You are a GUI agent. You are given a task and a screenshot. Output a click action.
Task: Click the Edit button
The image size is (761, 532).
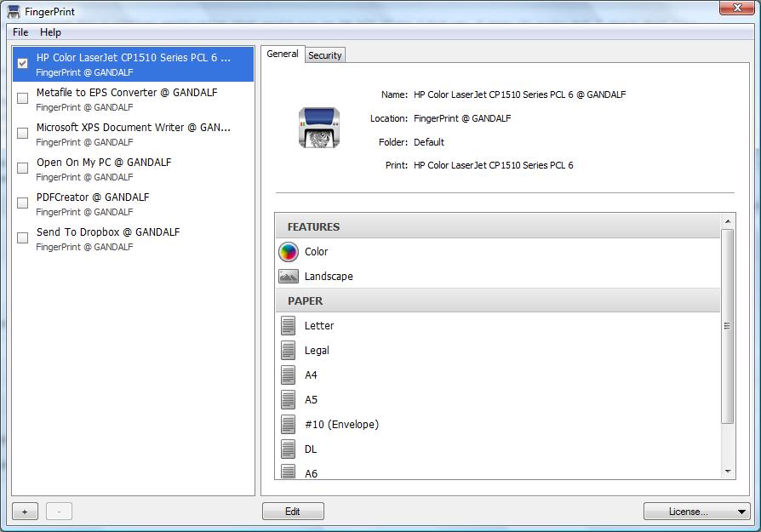coord(293,512)
